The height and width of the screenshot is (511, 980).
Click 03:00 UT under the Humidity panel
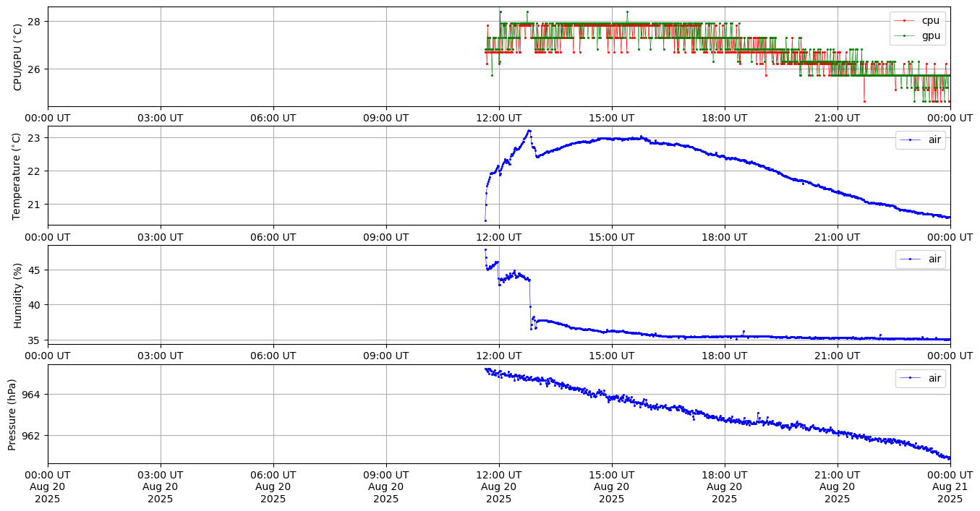click(161, 356)
